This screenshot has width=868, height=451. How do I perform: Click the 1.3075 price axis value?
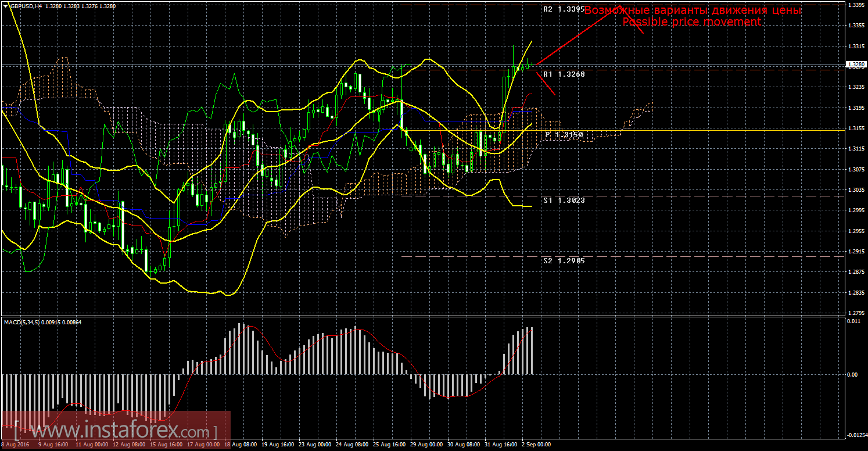(x=856, y=170)
